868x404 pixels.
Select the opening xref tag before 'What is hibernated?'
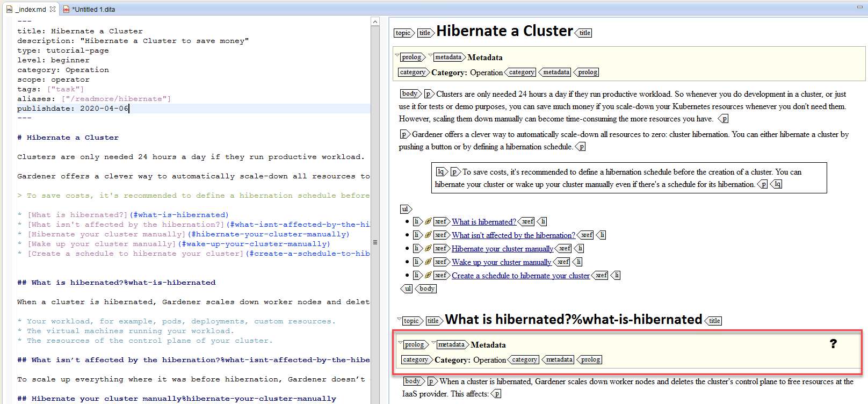442,221
